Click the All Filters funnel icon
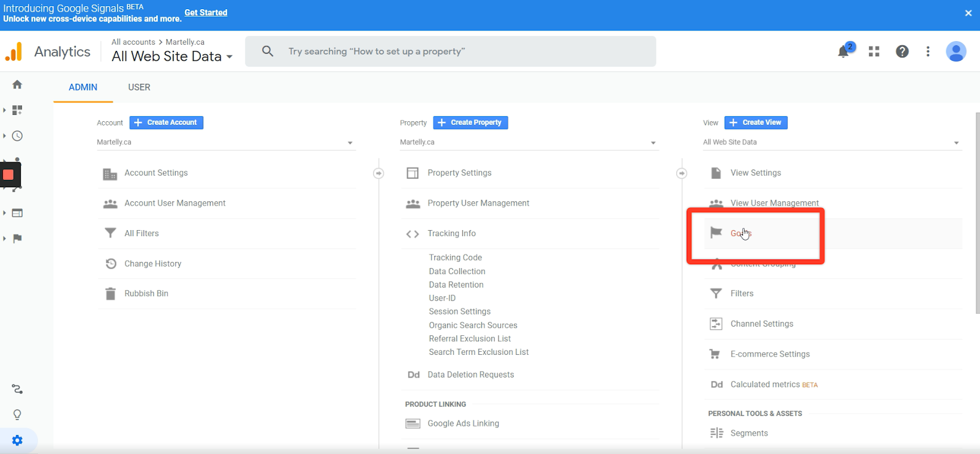 [110, 233]
